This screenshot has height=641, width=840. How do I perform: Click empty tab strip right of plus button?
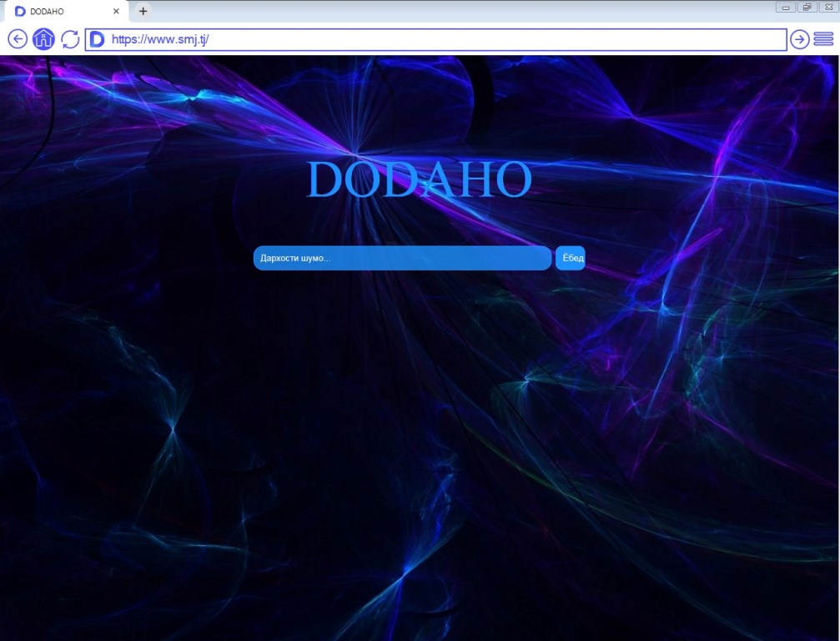[459, 11]
